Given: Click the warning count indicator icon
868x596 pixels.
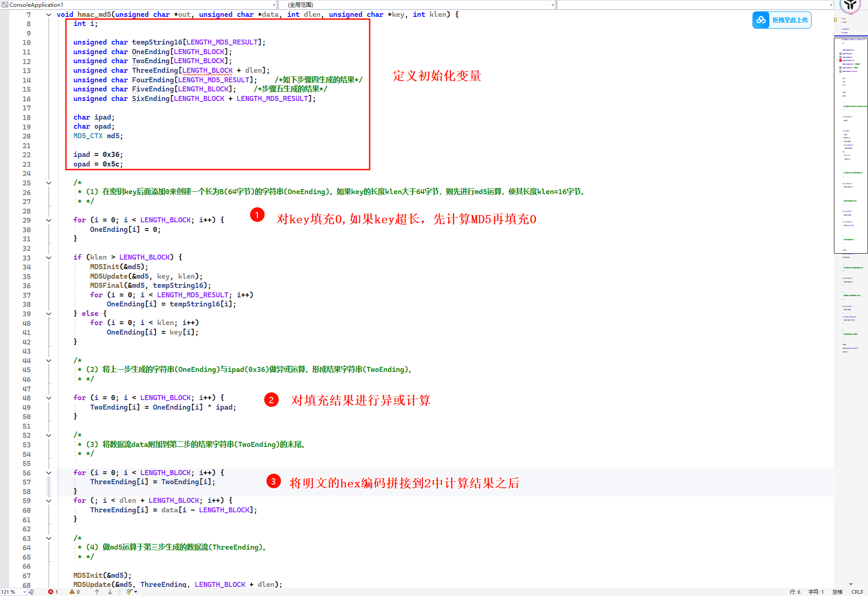Looking at the screenshot, I should 72,592.
